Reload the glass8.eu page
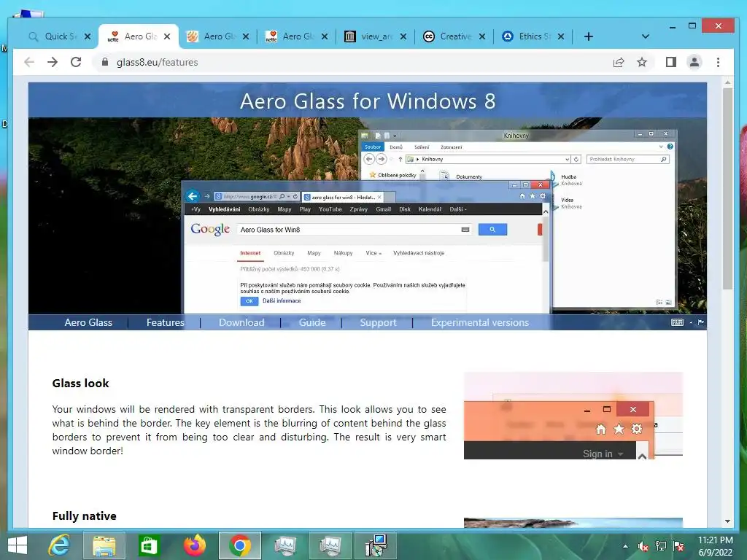Image resolution: width=747 pixels, height=560 pixels. [x=76, y=62]
